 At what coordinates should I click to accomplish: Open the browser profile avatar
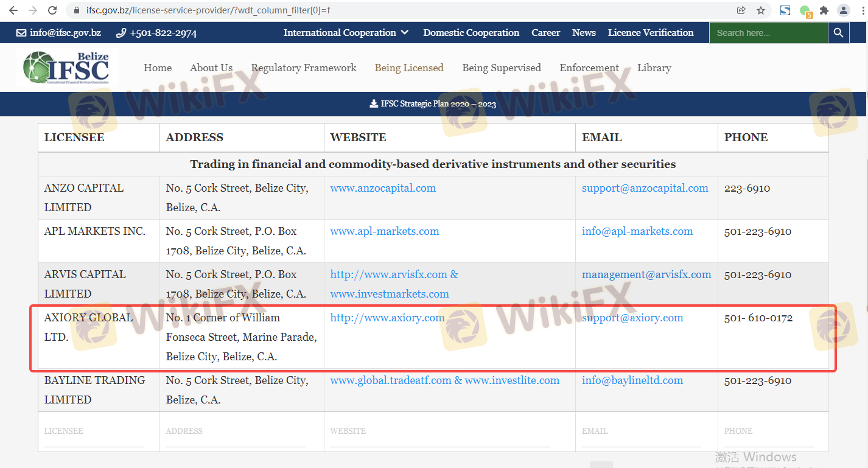843,10
